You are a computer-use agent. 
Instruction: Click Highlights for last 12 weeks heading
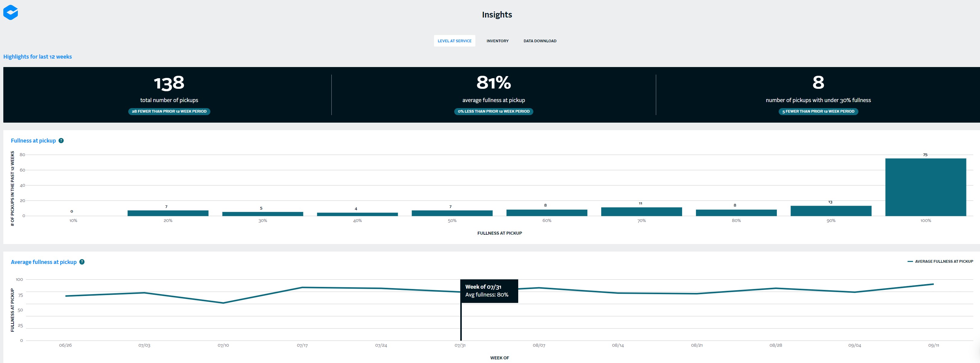[x=37, y=57]
